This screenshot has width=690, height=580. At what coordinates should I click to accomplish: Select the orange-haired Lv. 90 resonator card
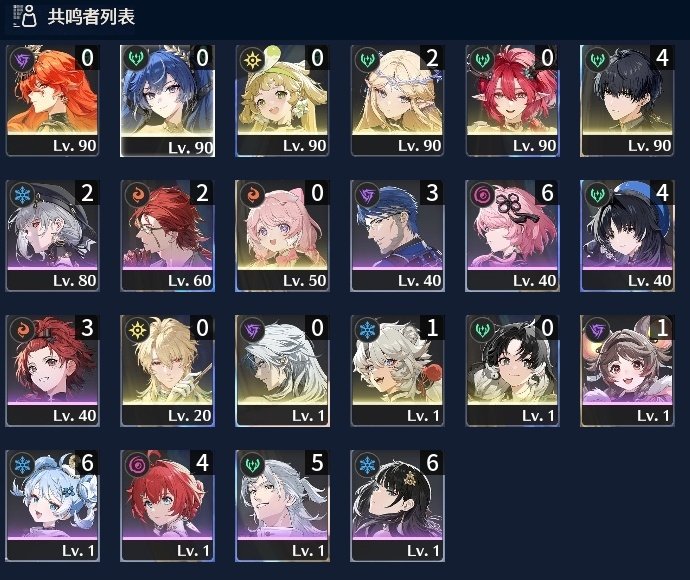(52, 101)
